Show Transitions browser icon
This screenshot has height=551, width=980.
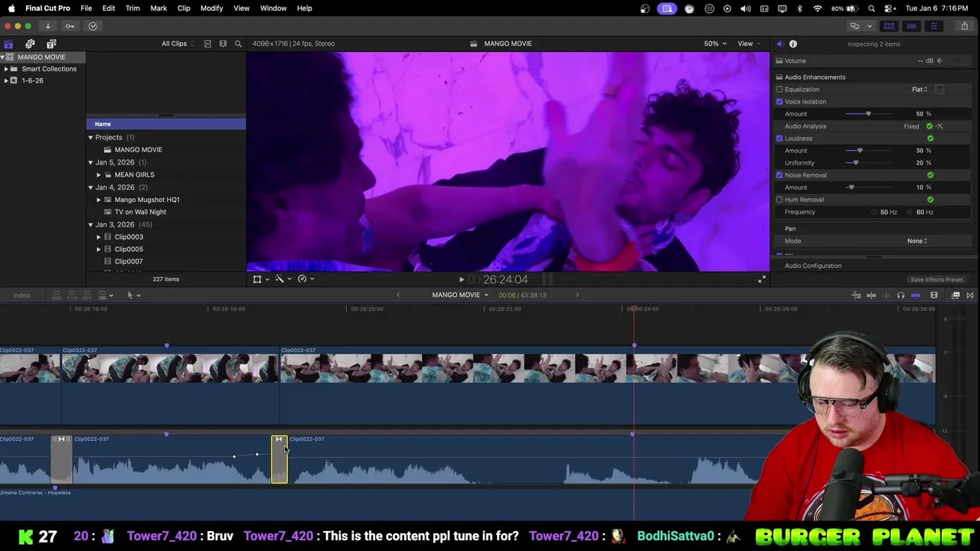click(x=970, y=295)
